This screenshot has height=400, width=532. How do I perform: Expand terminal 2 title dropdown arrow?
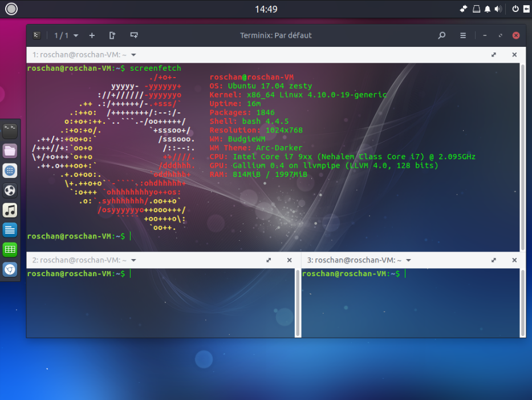(x=133, y=260)
